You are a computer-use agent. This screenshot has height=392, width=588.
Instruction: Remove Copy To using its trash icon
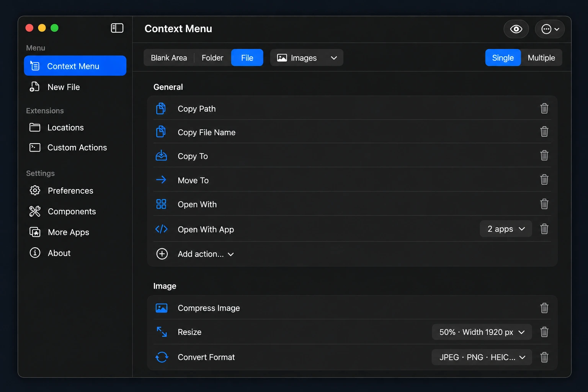544,155
